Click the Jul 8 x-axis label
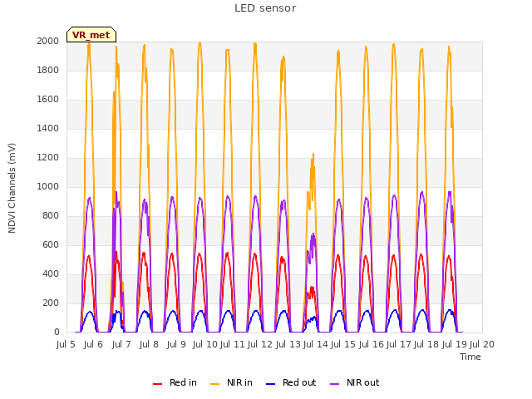 coord(149,344)
